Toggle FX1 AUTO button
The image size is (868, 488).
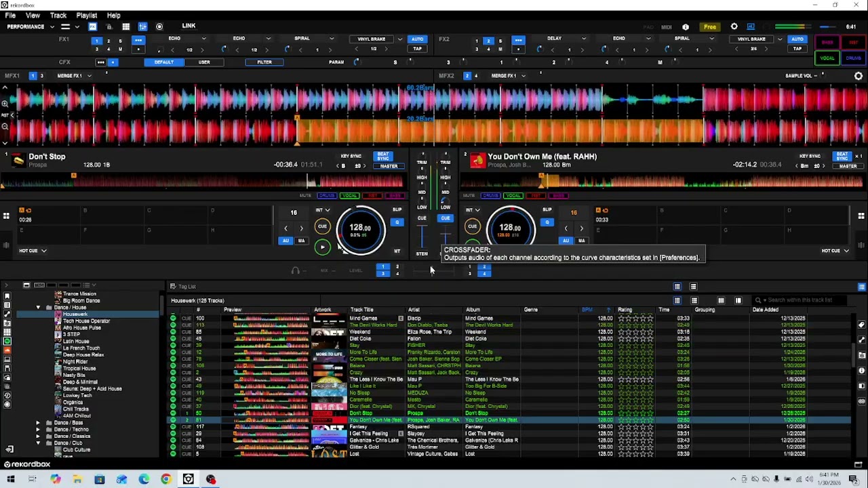click(x=417, y=39)
